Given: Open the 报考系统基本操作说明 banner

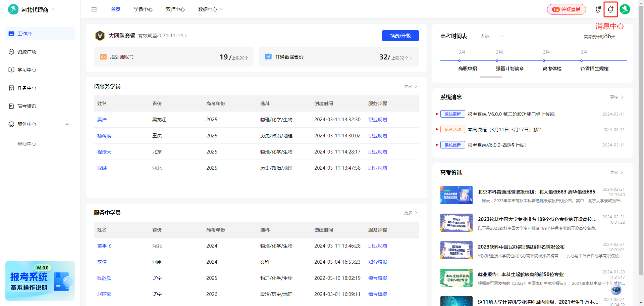Looking at the screenshot, I should pos(40,281).
